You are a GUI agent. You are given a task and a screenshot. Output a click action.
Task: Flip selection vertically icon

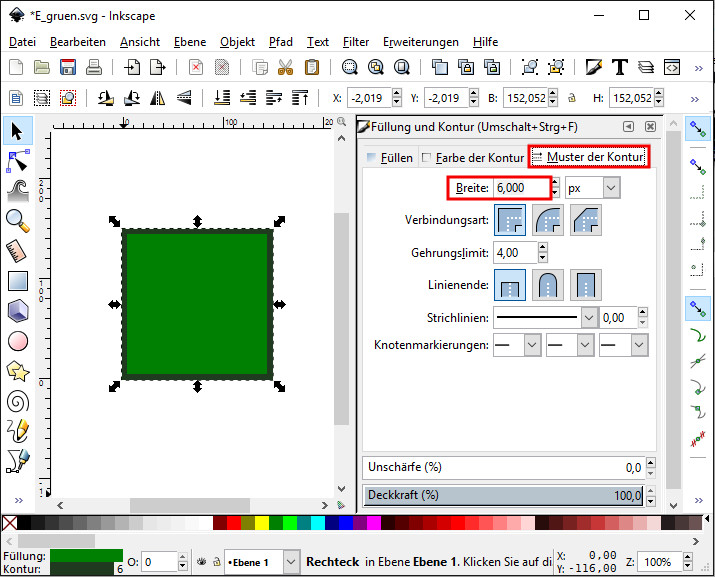tap(184, 98)
